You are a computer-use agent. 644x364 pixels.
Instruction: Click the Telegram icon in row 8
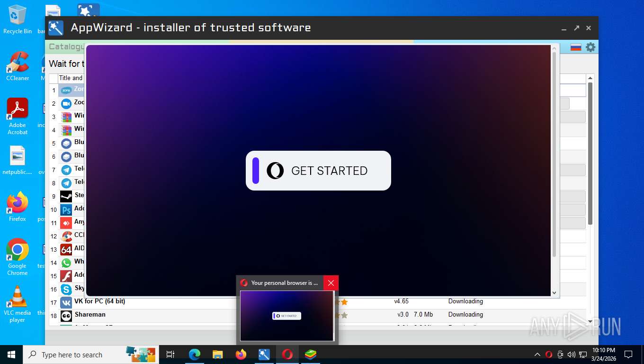tap(66, 183)
